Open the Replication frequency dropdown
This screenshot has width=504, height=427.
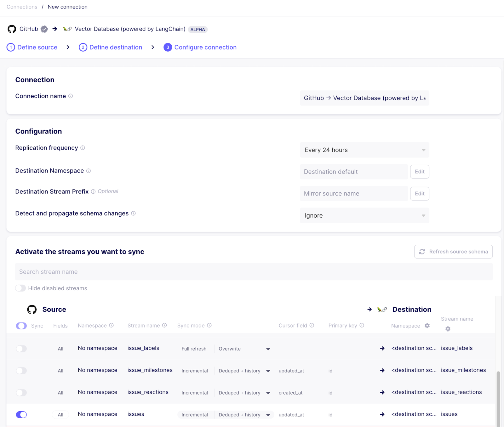pos(364,150)
